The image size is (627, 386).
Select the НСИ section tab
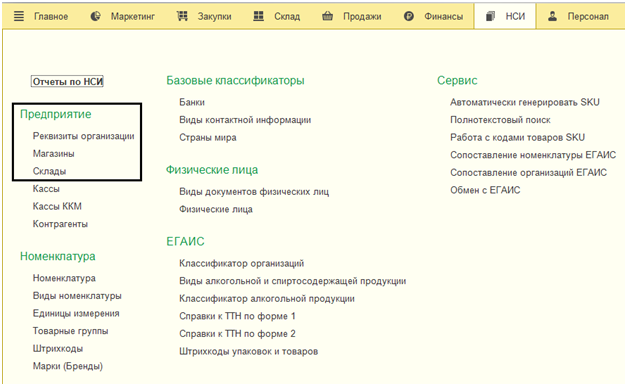505,16
